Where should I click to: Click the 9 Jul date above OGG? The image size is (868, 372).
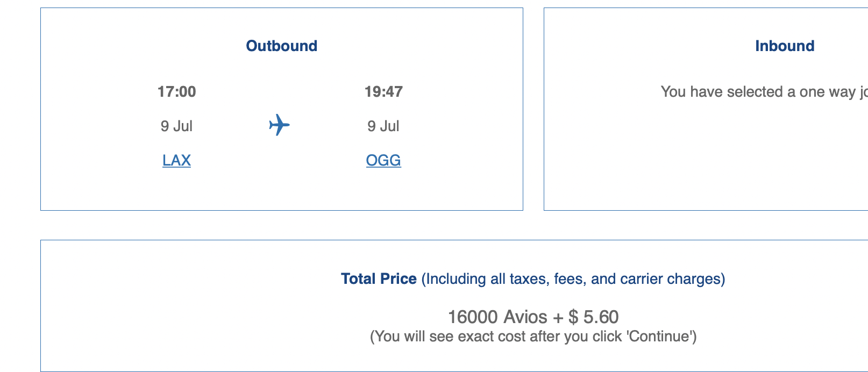pyautogui.click(x=383, y=126)
